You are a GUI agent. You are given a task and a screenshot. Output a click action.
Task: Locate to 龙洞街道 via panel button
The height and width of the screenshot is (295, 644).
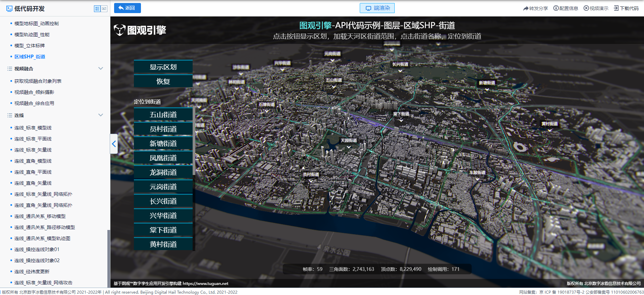click(x=163, y=172)
